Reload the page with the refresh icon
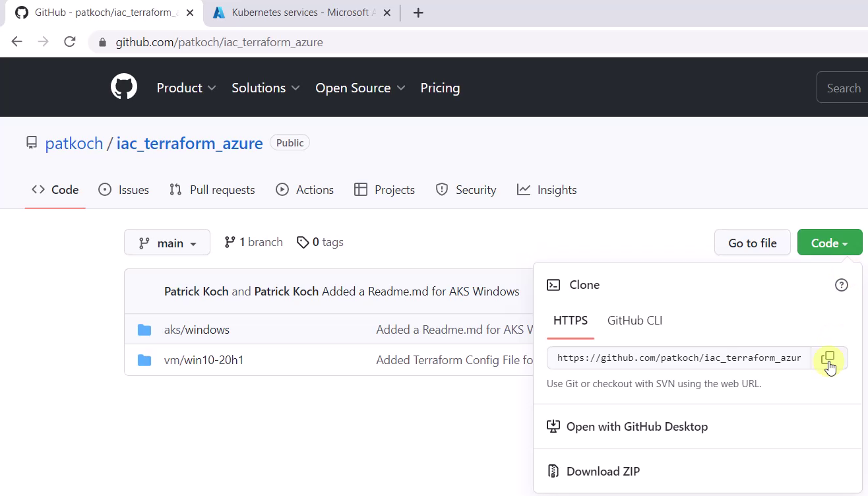 [x=70, y=42]
